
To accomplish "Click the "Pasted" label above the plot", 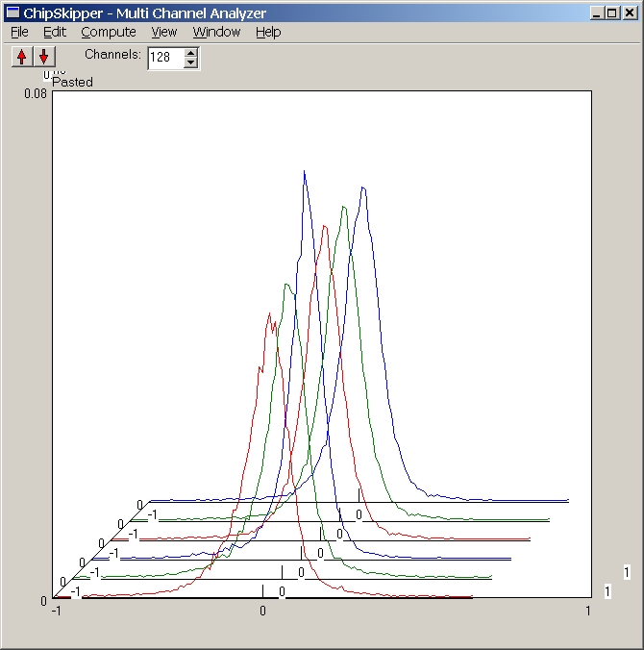I will [x=72, y=83].
